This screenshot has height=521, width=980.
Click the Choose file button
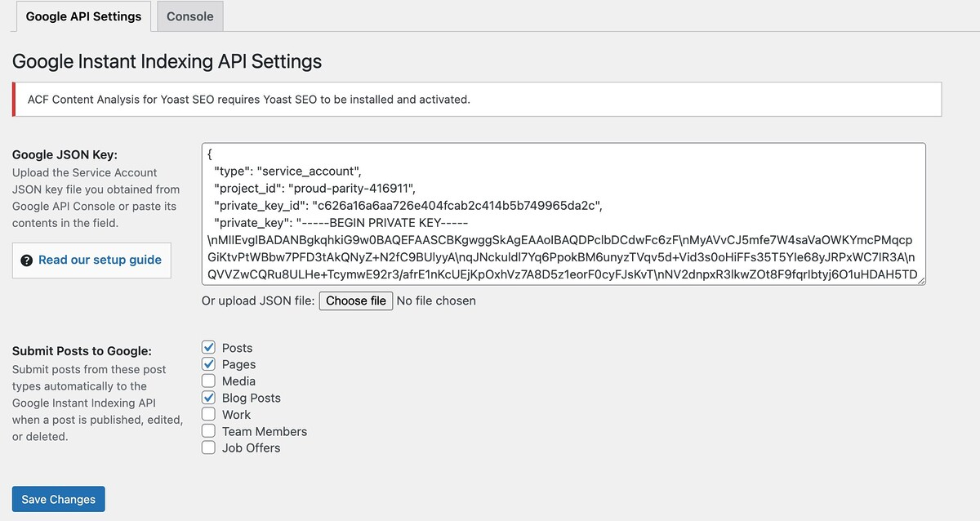356,301
